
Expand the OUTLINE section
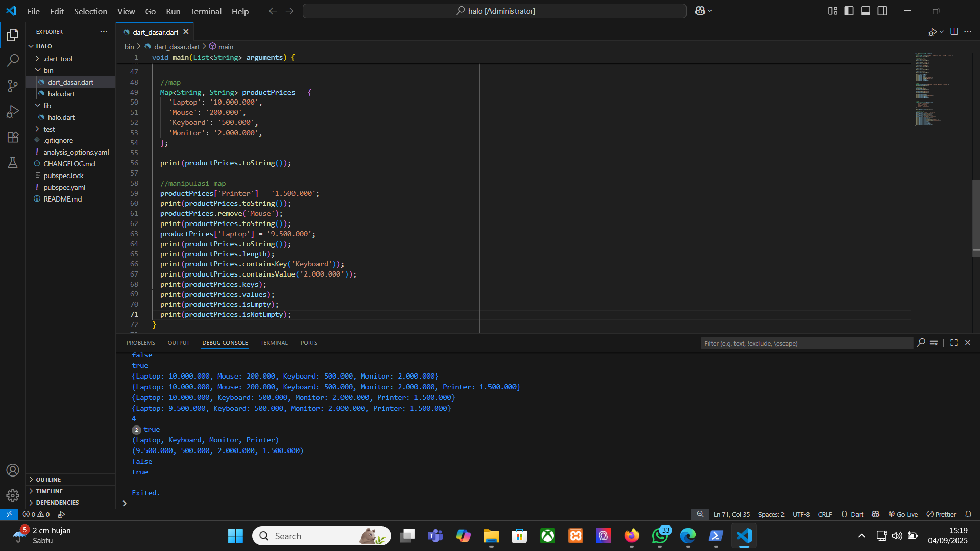(48, 480)
